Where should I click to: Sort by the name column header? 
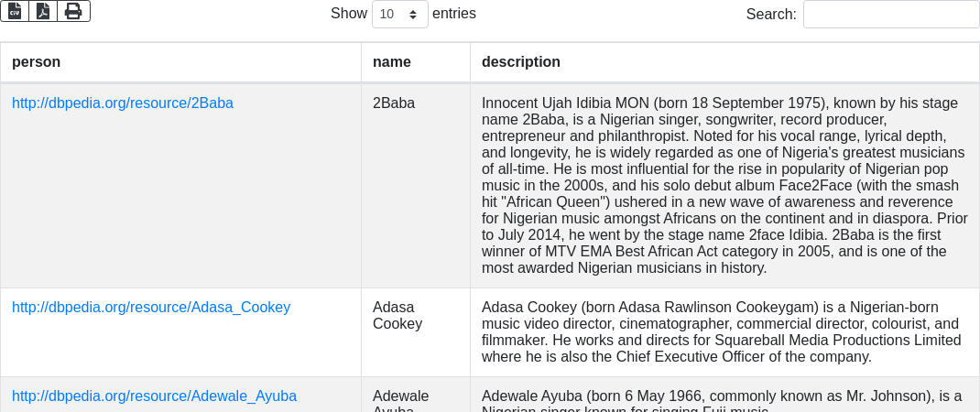[392, 62]
